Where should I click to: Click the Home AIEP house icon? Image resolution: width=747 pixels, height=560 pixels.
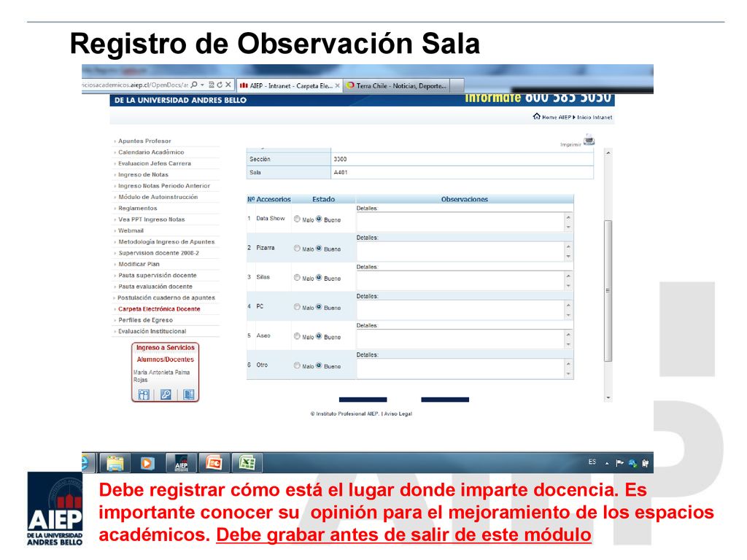[537, 116]
